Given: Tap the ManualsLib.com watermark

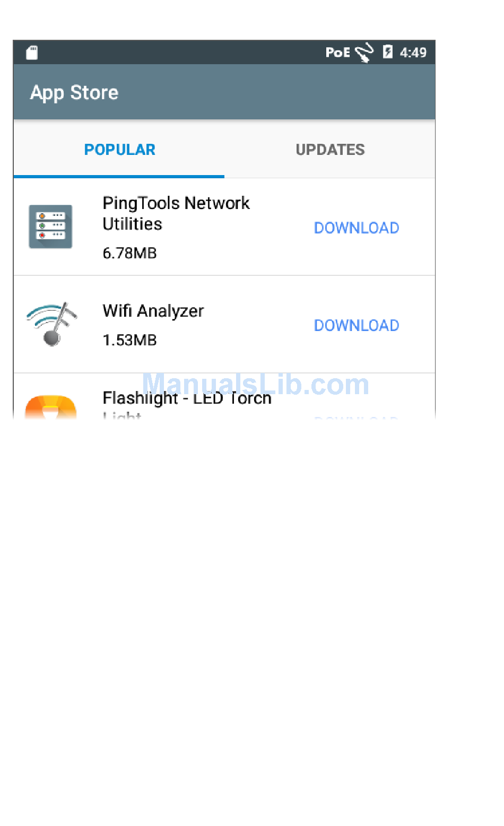Looking at the screenshot, I should pos(256,384).
